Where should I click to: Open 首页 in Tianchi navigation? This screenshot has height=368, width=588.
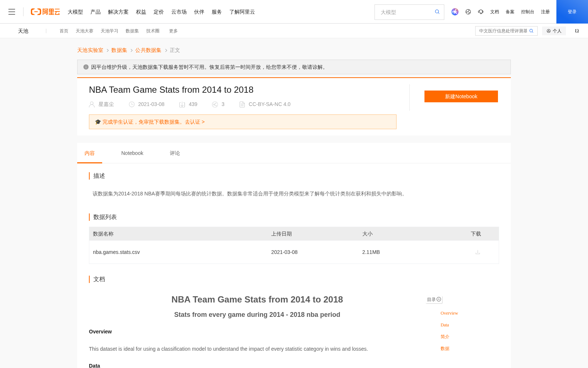[x=64, y=31]
